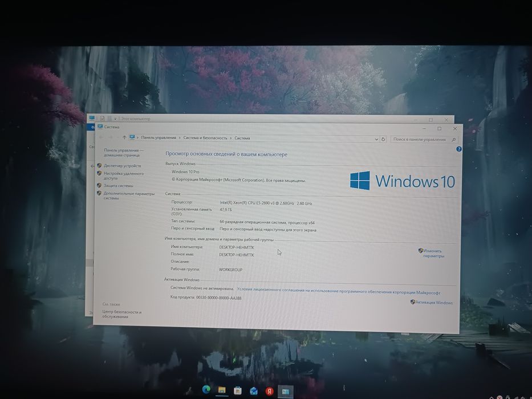Open Центр безопасности и обслуживания
This screenshot has height=399, width=532.
(x=122, y=314)
